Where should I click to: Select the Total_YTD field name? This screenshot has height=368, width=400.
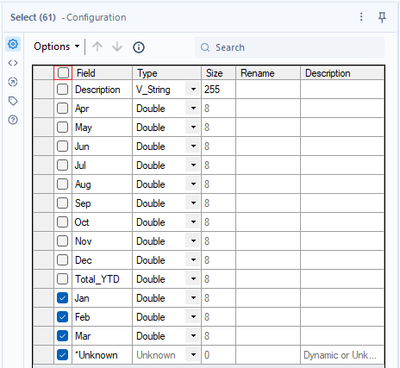[97, 279]
